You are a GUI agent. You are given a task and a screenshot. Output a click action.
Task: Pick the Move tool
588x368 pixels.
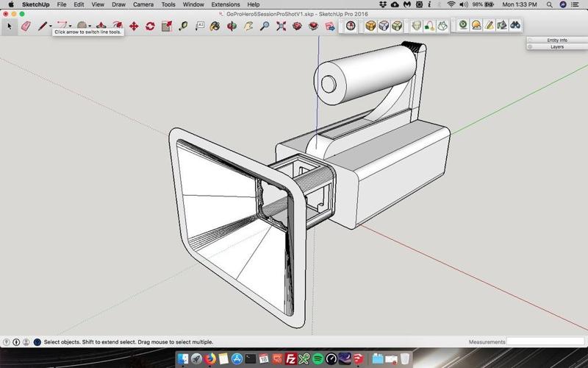[134, 26]
